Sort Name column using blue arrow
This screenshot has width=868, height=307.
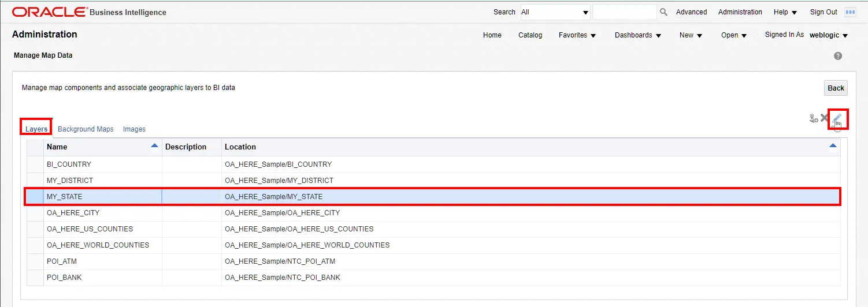click(x=154, y=146)
